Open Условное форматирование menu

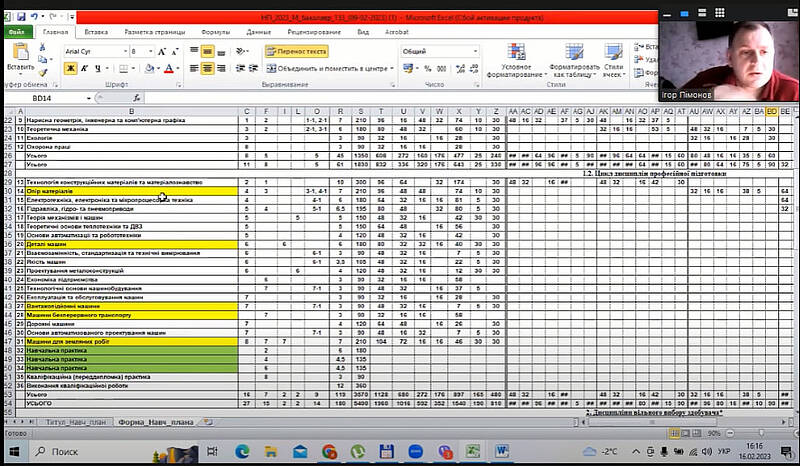coord(516,61)
